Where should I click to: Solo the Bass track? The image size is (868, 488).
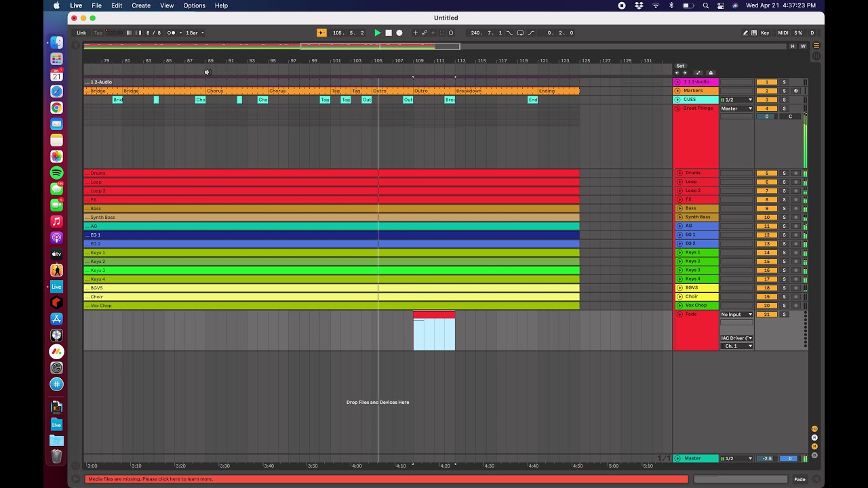784,208
